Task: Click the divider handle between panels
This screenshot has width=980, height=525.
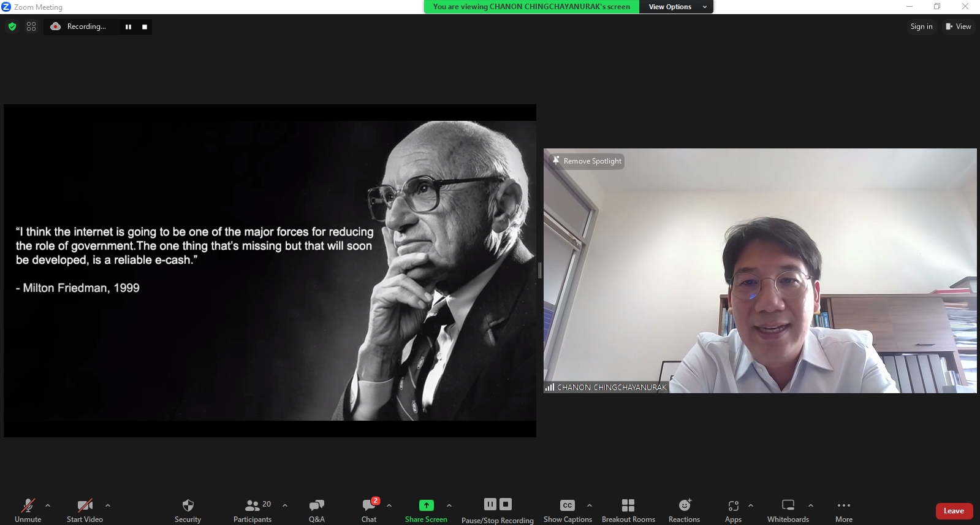Action: (x=540, y=270)
